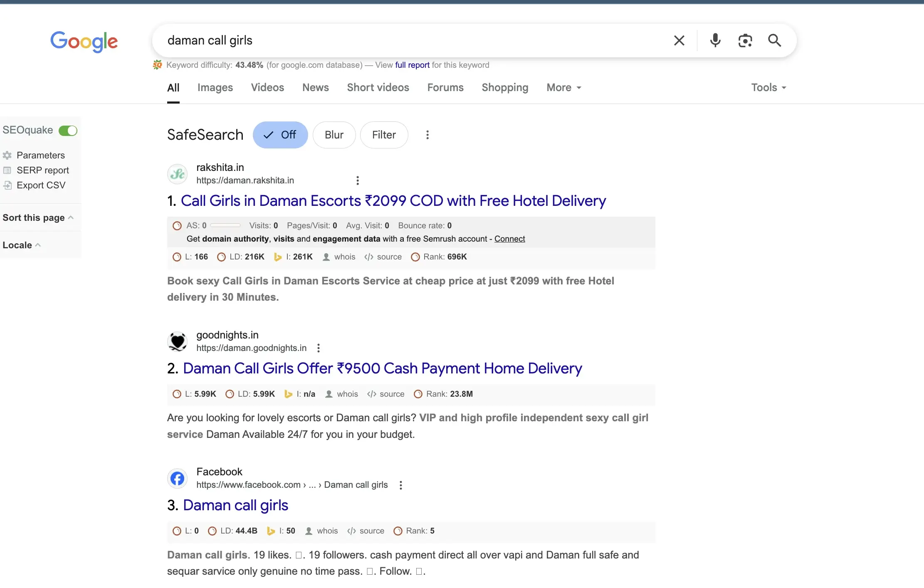Switch to the Images tab
924x588 pixels.
215,87
